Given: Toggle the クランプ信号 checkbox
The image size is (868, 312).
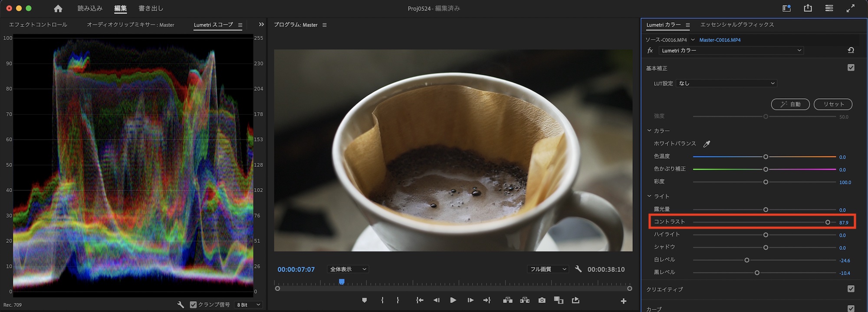Looking at the screenshot, I should [194, 305].
